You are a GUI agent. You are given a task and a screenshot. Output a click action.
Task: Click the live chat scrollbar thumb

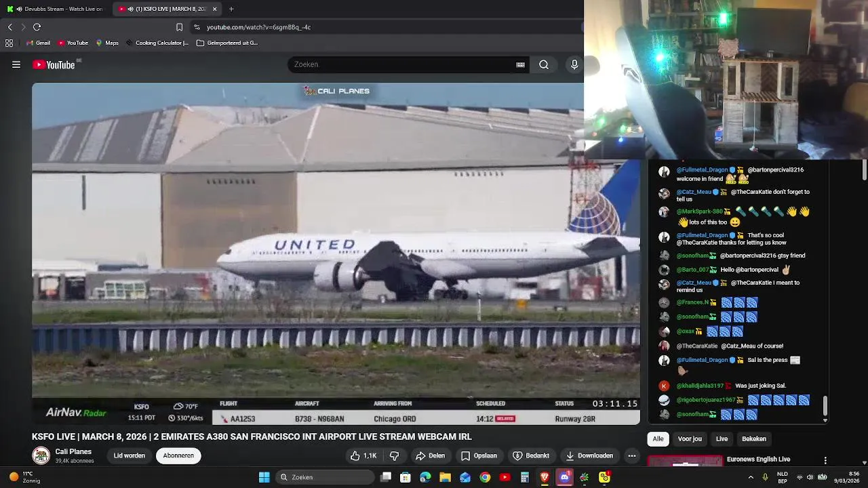[825, 406]
